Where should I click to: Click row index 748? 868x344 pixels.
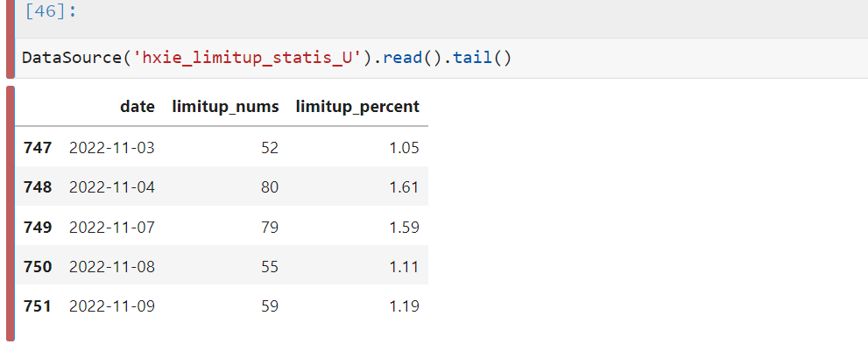tap(38, 187)
